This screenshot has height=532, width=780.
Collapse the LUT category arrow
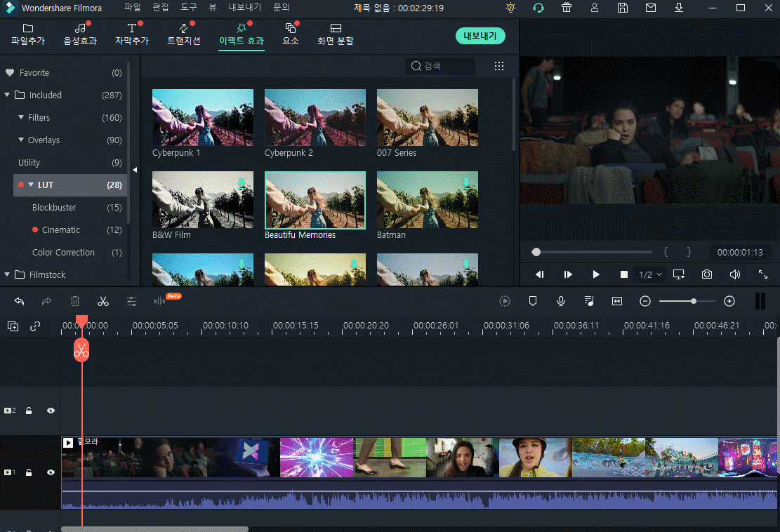pyautogui.click(x=31, y=185)
